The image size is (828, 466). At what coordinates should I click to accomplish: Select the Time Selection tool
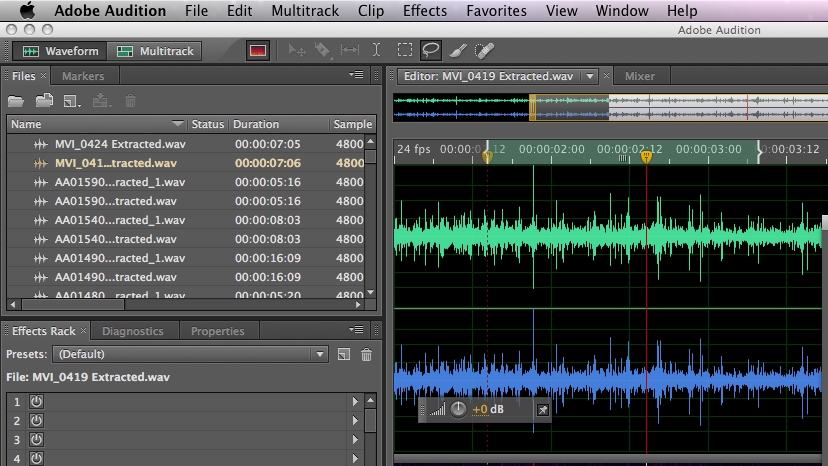point(376,50)
